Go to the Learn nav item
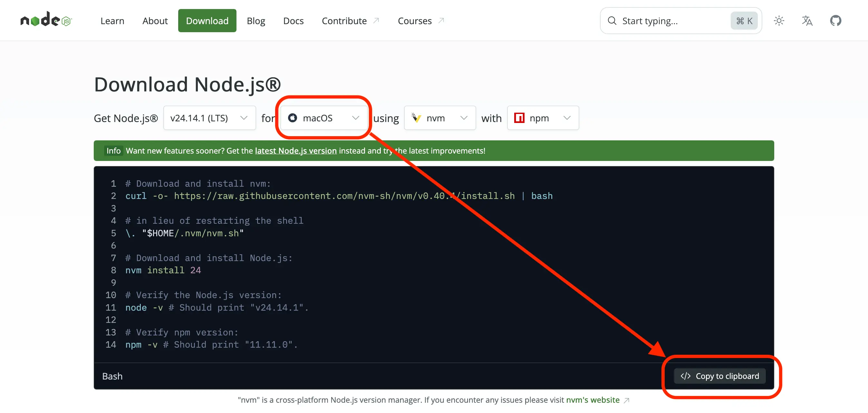 (x=112, y=21)
